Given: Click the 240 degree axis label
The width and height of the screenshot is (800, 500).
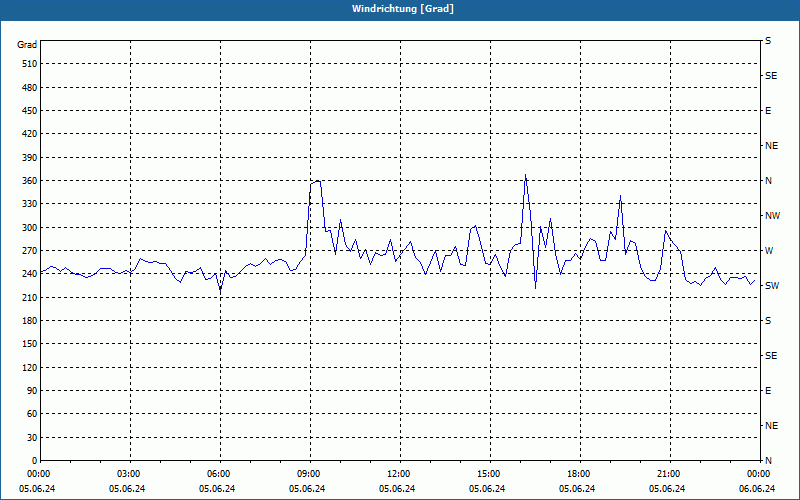Looking at the screenshot, I should coord(30,273).
